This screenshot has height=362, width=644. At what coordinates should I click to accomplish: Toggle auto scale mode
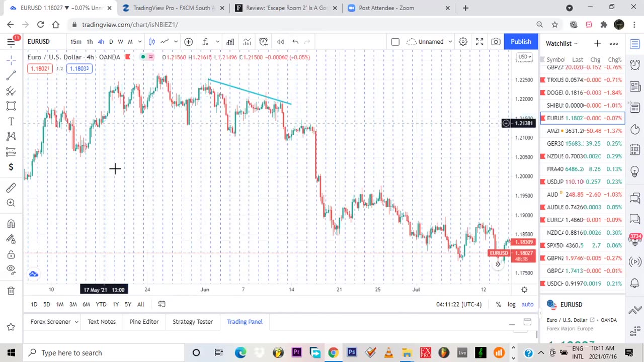pos(527,304)
